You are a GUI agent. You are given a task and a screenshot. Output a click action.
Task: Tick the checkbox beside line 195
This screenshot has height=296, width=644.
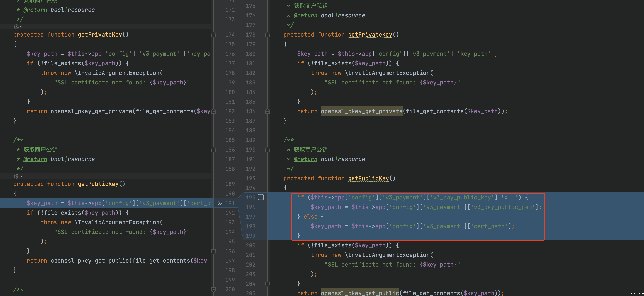click(261, 197)
